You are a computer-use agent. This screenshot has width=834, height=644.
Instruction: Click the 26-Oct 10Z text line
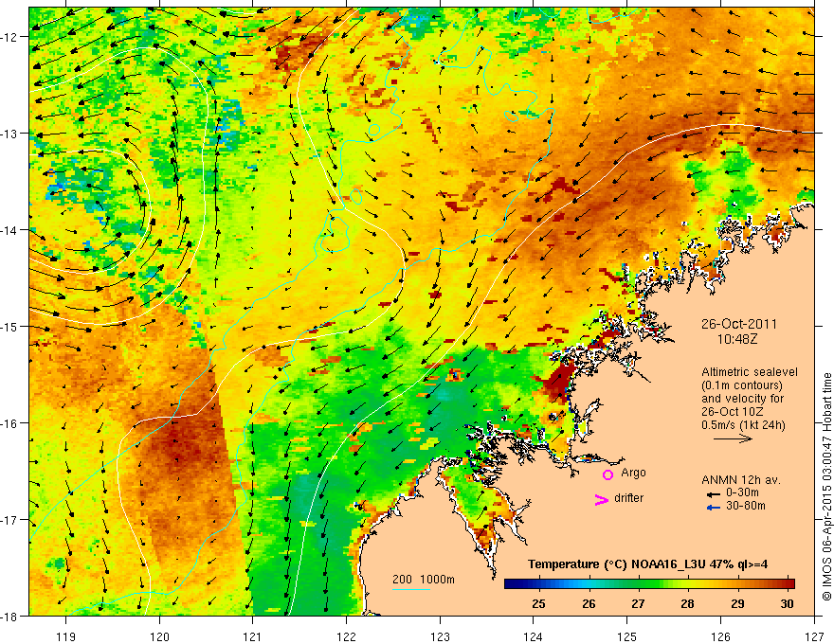tap(733, 412)
